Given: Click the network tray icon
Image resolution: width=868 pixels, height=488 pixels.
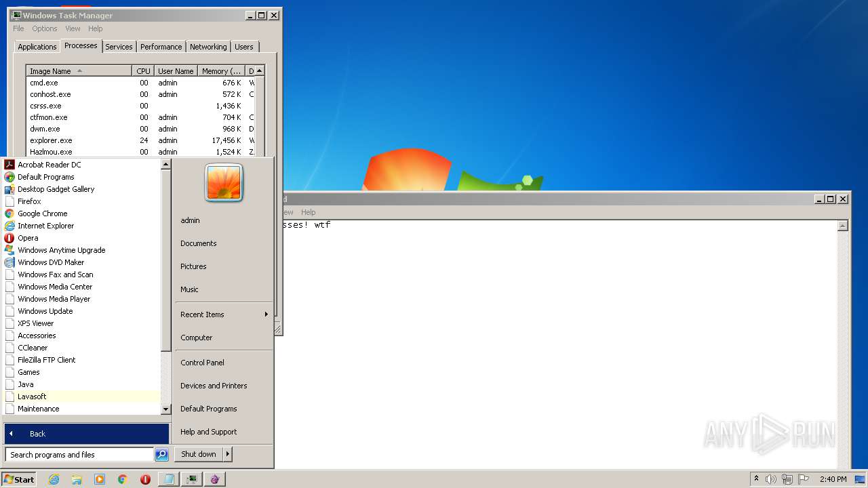Looking at the screenshot, I should [x=787, y=479].
